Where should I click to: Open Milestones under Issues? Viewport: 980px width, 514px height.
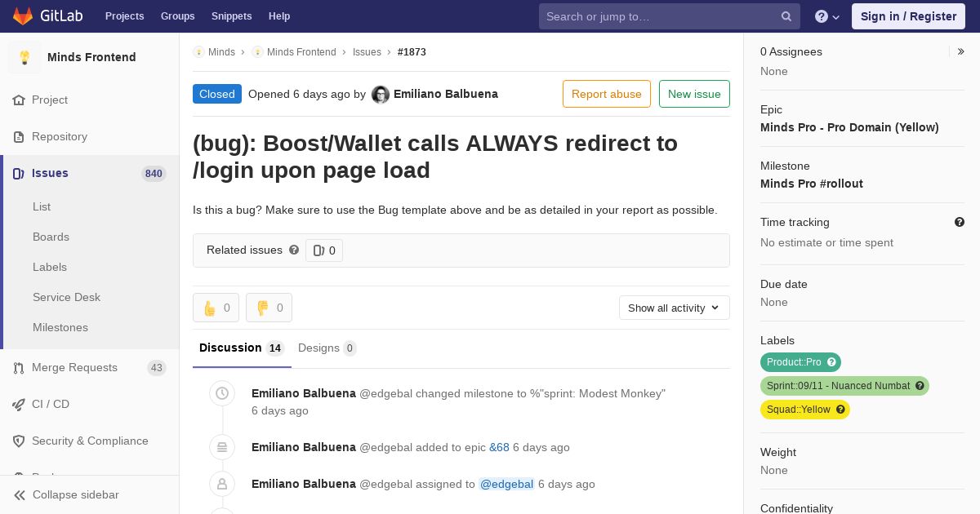[60, 327]
